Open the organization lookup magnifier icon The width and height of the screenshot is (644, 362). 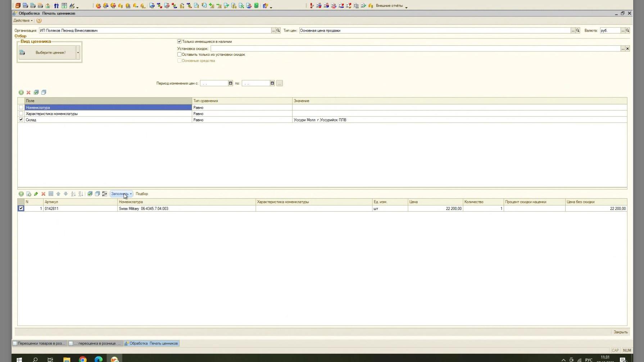278,31
